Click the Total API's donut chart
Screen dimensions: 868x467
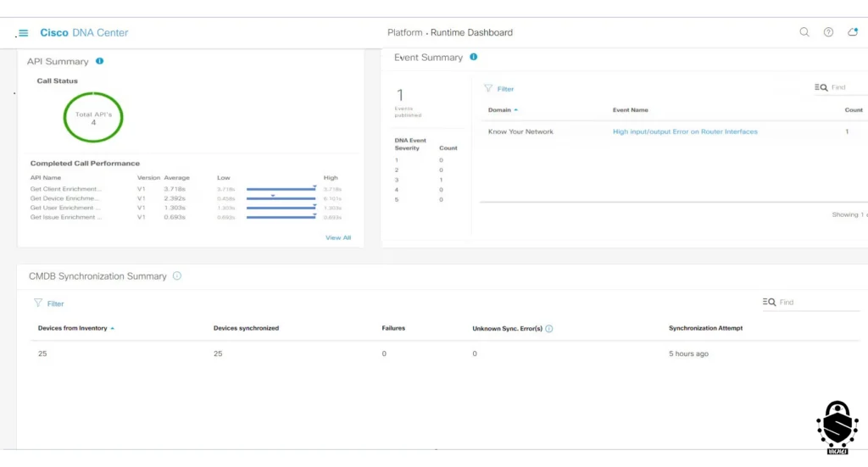click(x=93, y=117)
